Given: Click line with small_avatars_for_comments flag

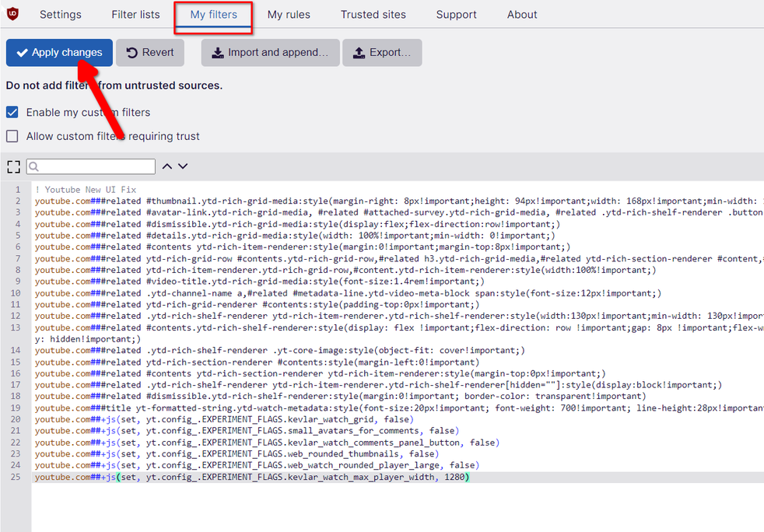Looking at the screenshot, I should pos(247,431).
